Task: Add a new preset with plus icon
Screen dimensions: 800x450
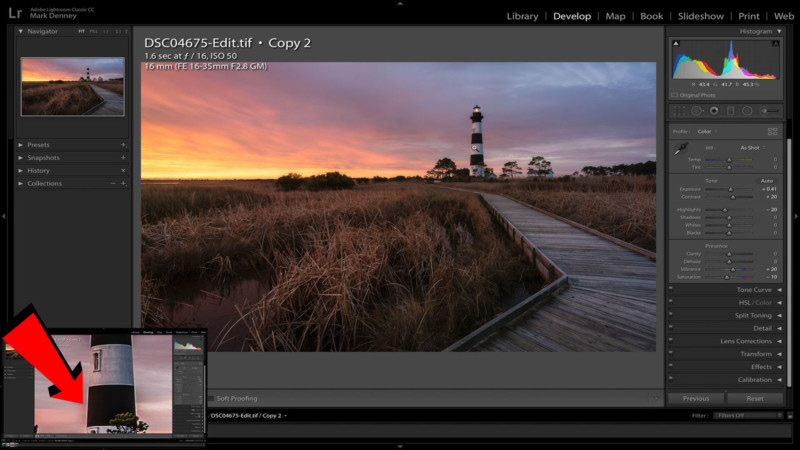Action: (123, 145)
